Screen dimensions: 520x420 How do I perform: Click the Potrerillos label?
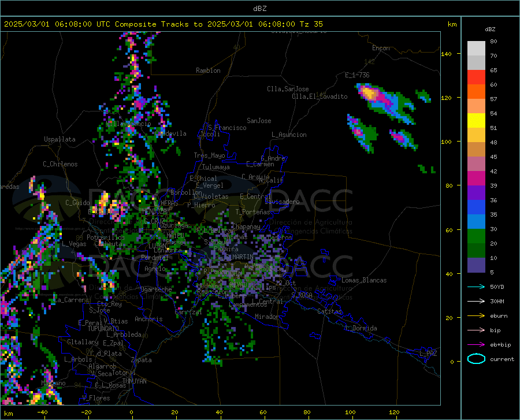point(106,237)
